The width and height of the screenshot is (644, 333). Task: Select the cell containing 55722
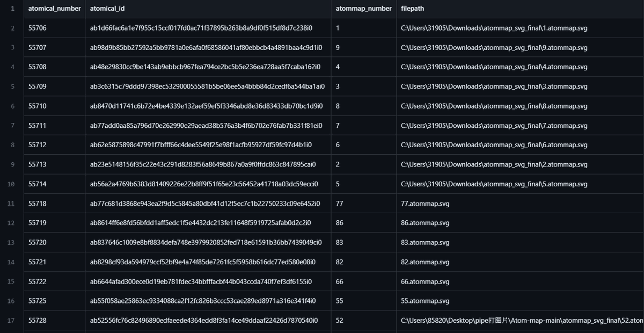54,281
